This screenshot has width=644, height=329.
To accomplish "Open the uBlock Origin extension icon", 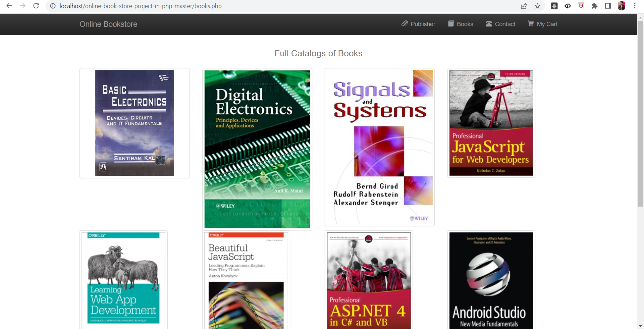I will point(581,6).
